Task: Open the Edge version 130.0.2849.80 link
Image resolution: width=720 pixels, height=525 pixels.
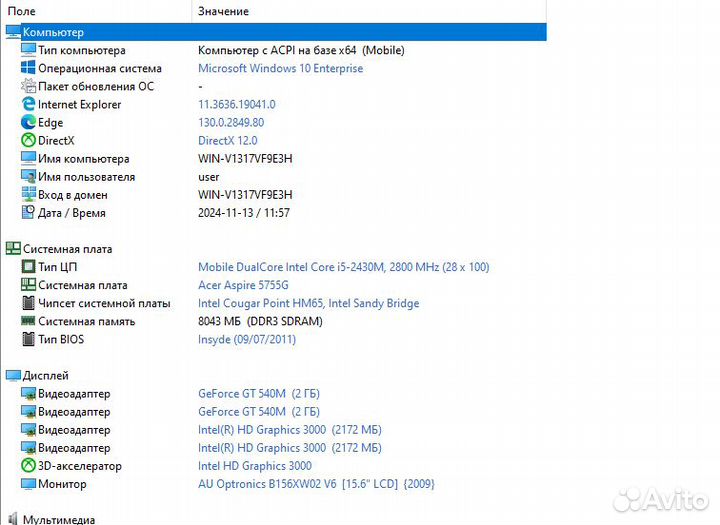Action: tap(231, 122)
